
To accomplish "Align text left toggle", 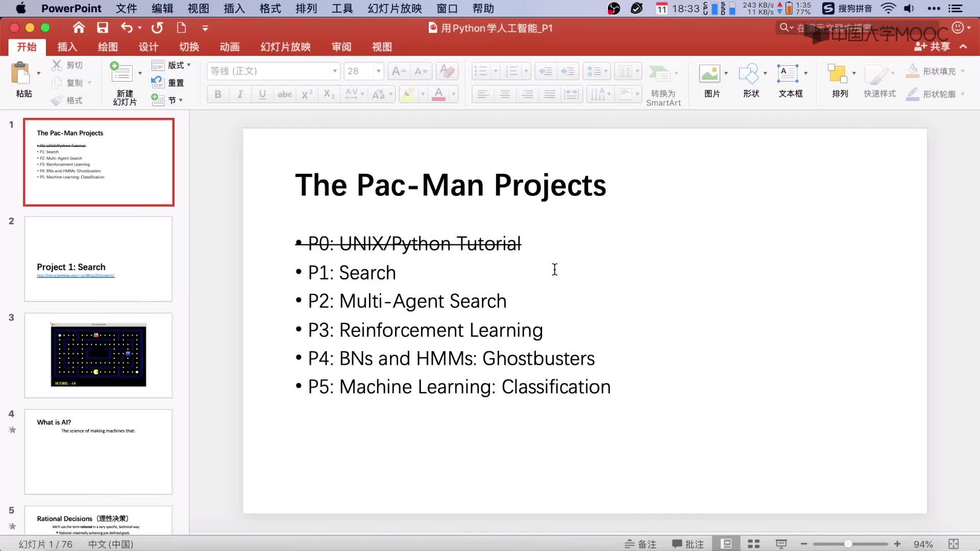I will 483,94.
